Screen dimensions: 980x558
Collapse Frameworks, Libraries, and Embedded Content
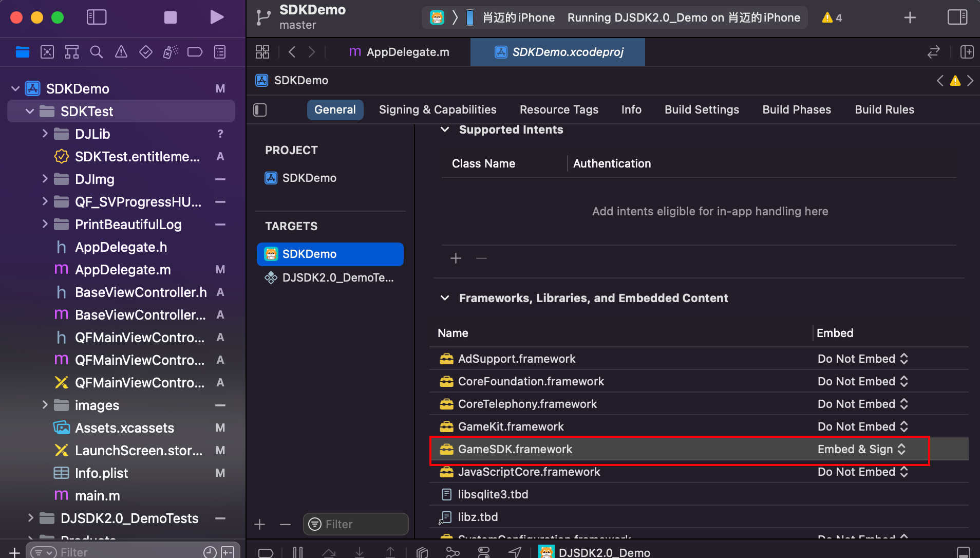coord(445,298)
